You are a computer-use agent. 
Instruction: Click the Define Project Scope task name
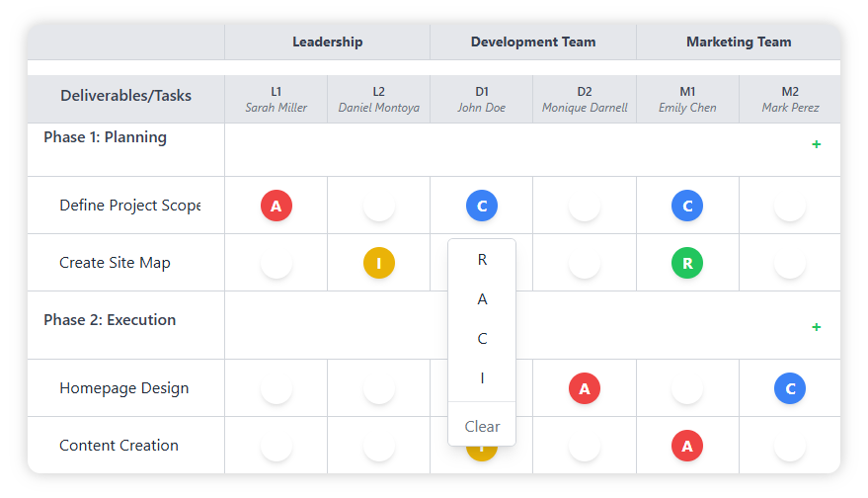(129, 206)
